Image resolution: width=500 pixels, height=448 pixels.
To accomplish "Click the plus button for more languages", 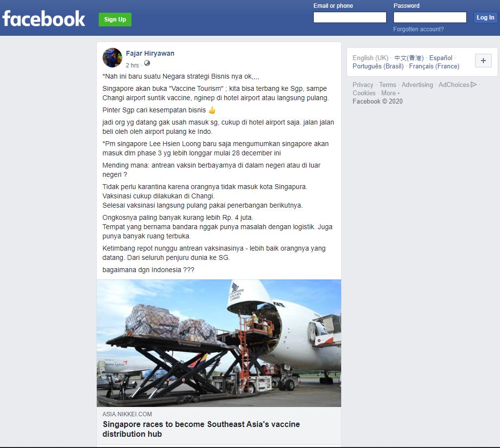I will click(x=483, y=61).
